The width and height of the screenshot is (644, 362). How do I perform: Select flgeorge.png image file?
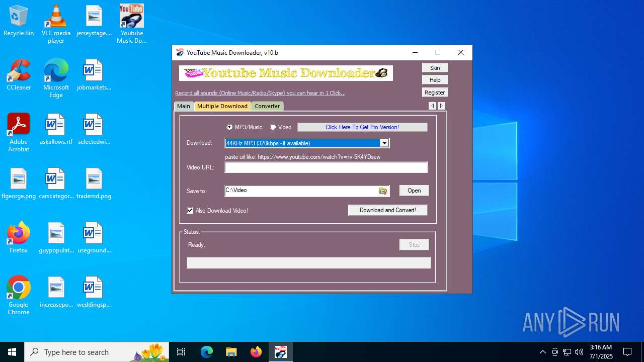[19, 183]
